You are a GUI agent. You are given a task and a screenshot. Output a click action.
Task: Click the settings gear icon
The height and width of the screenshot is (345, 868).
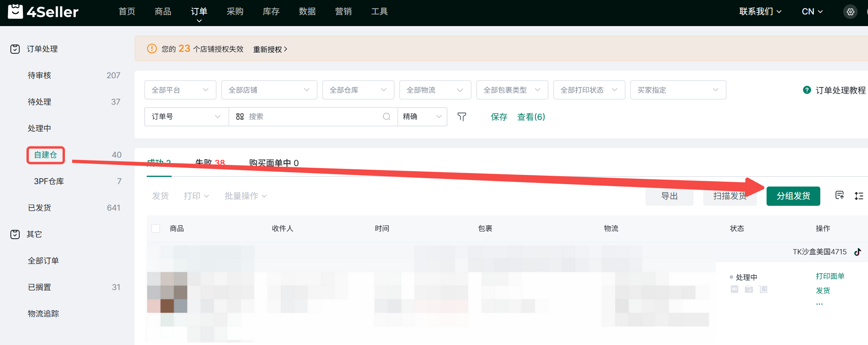850,12
